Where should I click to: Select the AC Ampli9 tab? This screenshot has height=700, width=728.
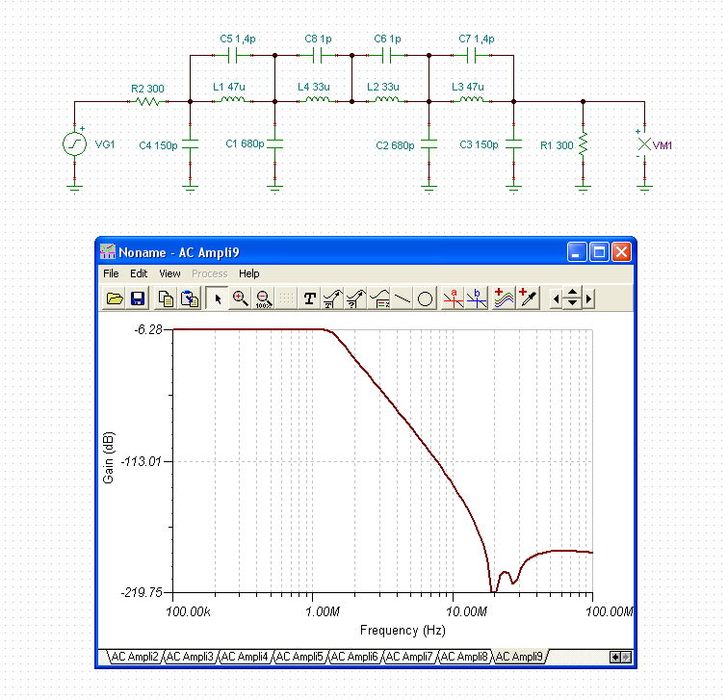pyautogui.click(x=519, y=657)
